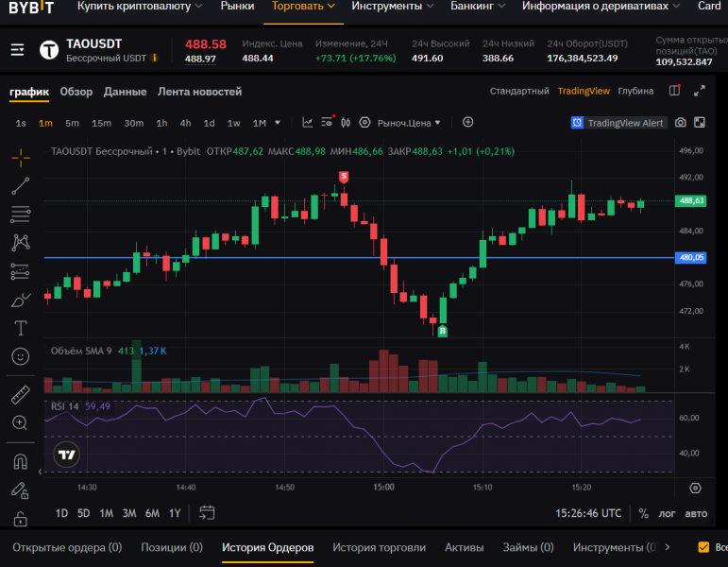Select the 5D date range
Viewport: 728px width, 567px height.
[x=84, y=513]
